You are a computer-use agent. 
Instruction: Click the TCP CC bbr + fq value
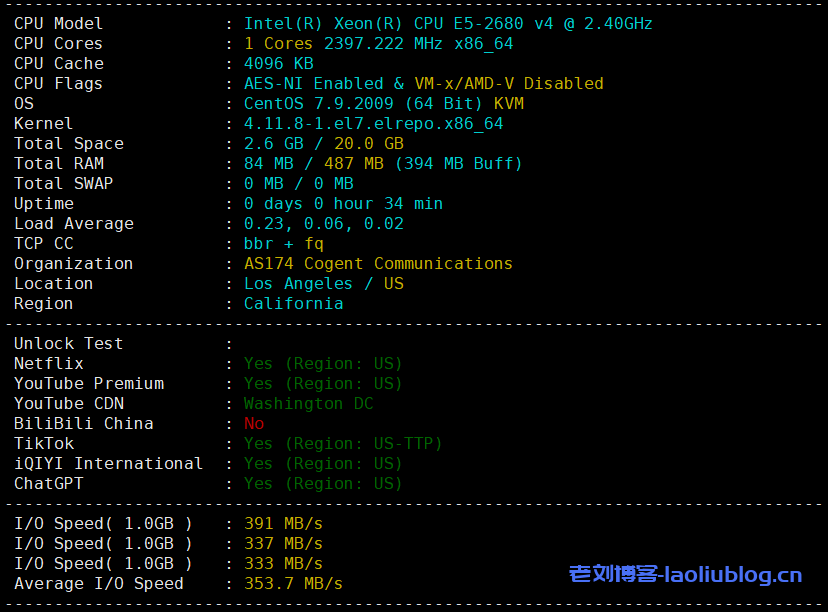click(283, 243)
